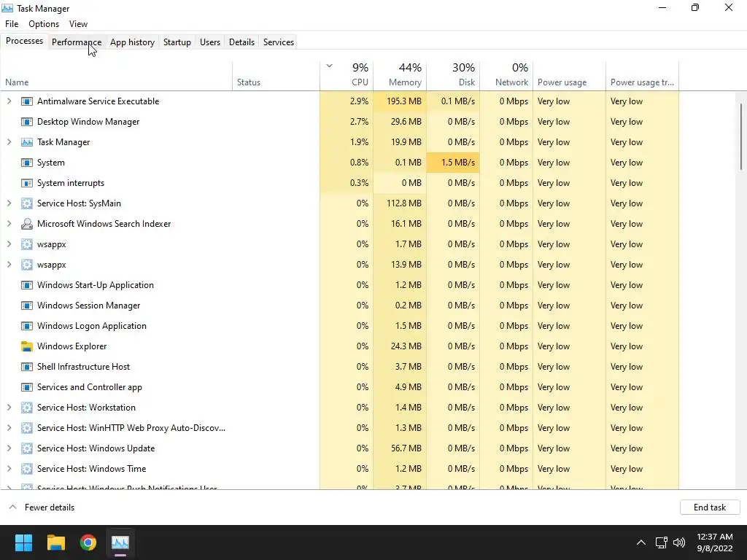747x560 pixels.
Task: Click the Service Host: Windows Update gear icon
Action: [x=27, y=448]
